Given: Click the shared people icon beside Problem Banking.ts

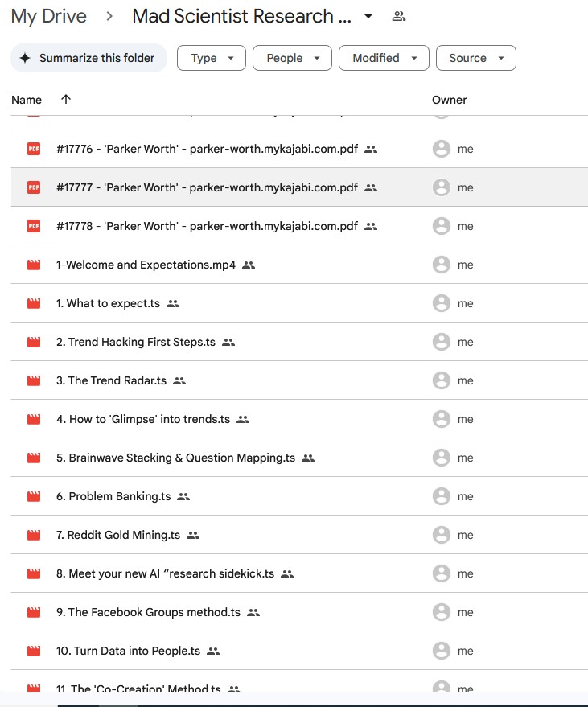Looking at the screenshot, I should coord(183,496).
